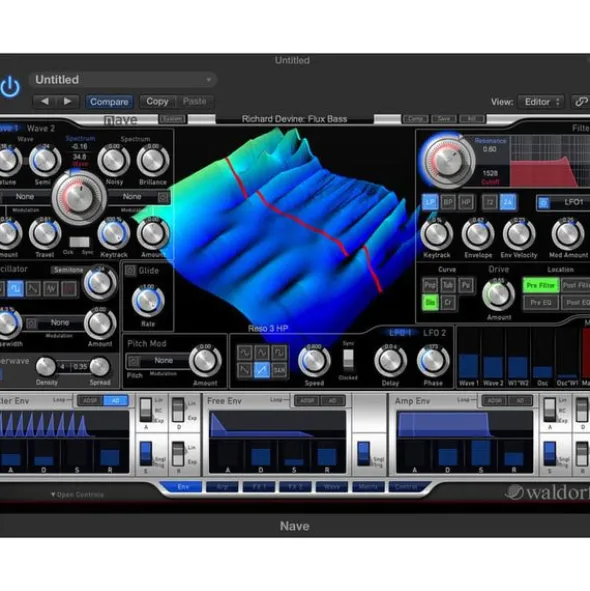The height and width of the screenshot is (591, 590).
Task: Select the Pnp drive curve button
Action: tap(430, 285)
